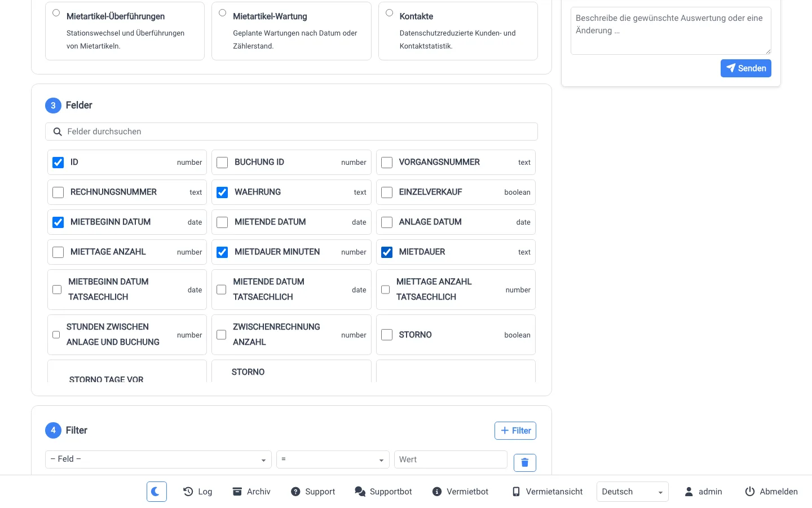Check the STORNO boolean checkbox
The image size is (812, 508).
(387, 335)
